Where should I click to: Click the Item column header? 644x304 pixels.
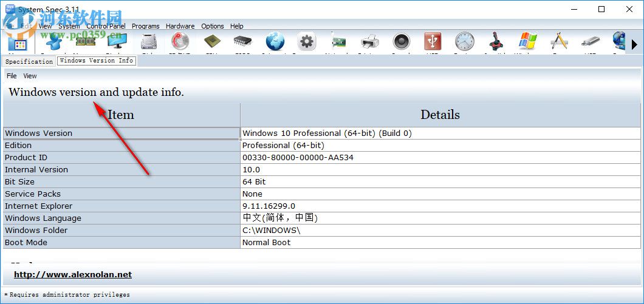click(122, 115)
